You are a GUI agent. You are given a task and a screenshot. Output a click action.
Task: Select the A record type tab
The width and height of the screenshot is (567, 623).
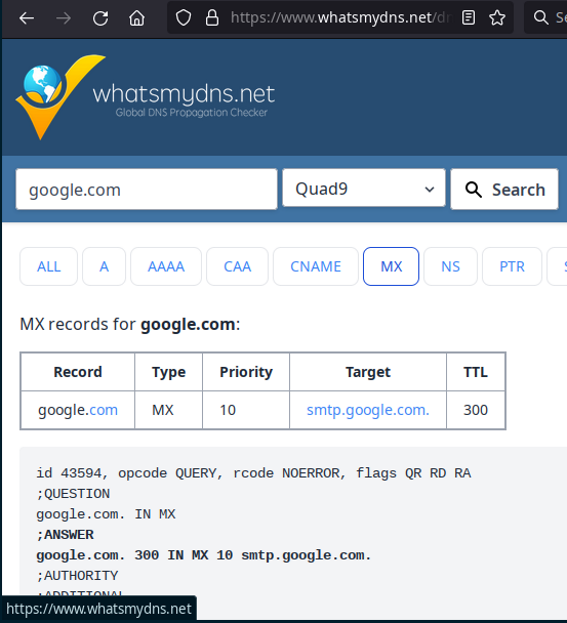tap(104, 266)
